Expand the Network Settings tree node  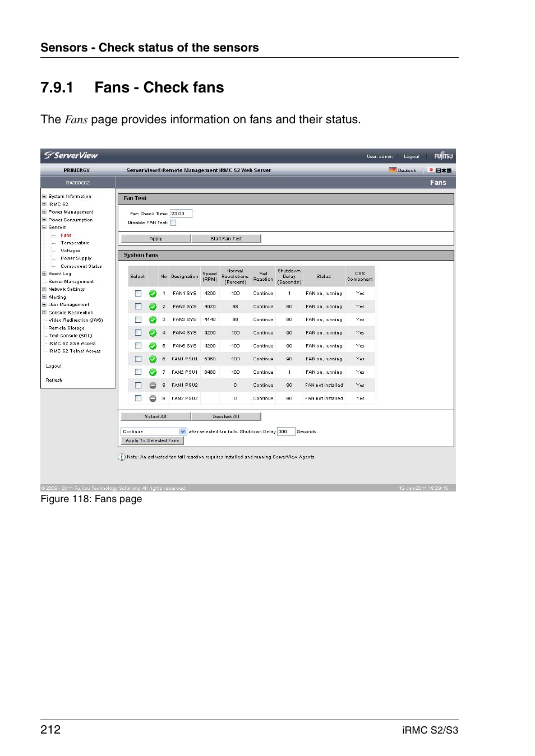pyautogui.click(x=44, y=289)
